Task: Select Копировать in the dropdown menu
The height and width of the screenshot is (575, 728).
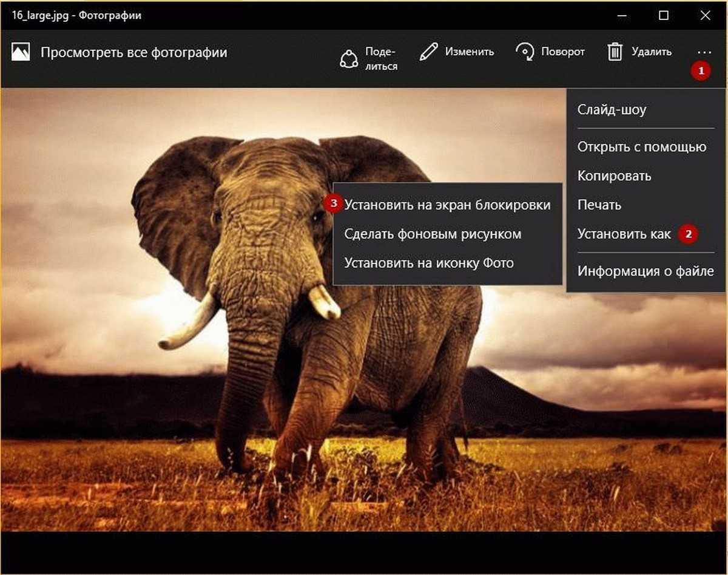Action: (614, 176)
